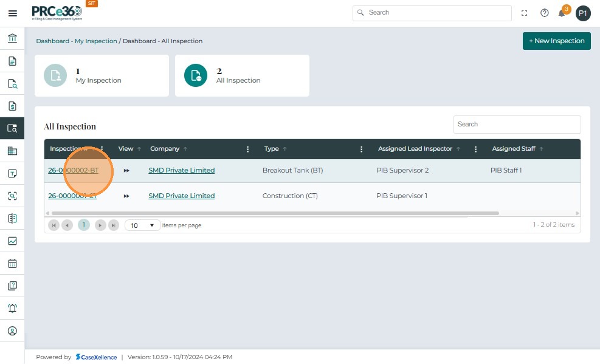Open Type column options menu
The width and height of the screenshot is (600, 364).
coord(362,149)
